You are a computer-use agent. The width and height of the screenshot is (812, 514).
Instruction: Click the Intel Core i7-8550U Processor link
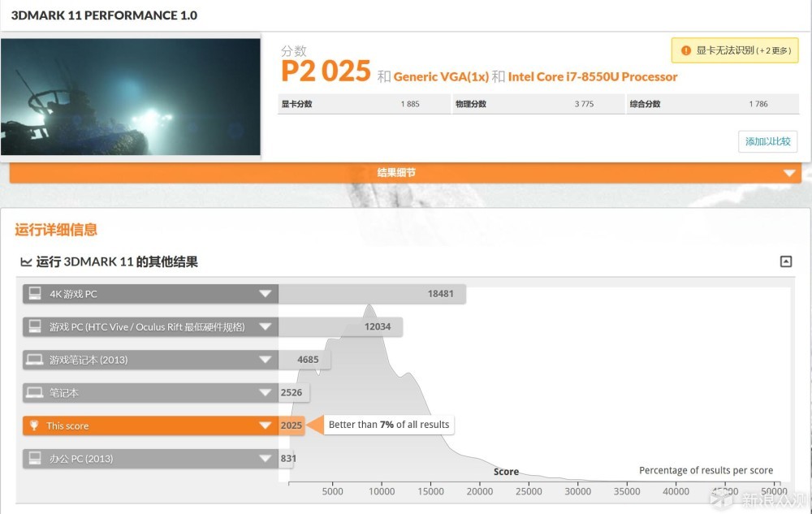coord(593,76)
